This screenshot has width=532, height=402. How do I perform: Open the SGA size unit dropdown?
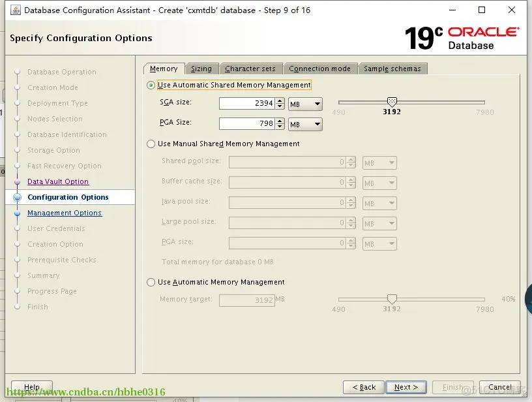[x=305, y=104]
